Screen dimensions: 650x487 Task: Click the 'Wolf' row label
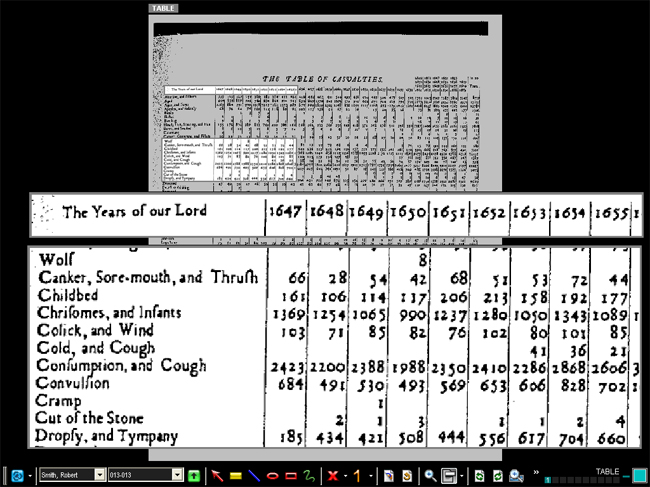point(56,260)
